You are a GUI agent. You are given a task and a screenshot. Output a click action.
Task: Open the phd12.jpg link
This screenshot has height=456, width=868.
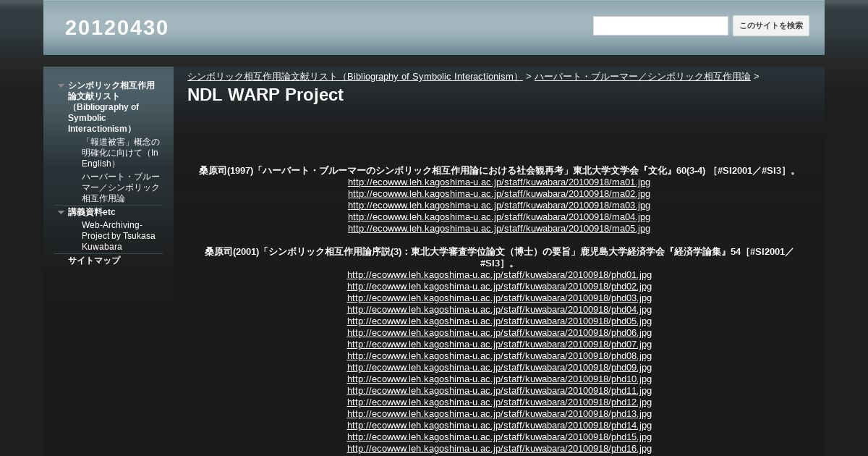pos(499,402)
